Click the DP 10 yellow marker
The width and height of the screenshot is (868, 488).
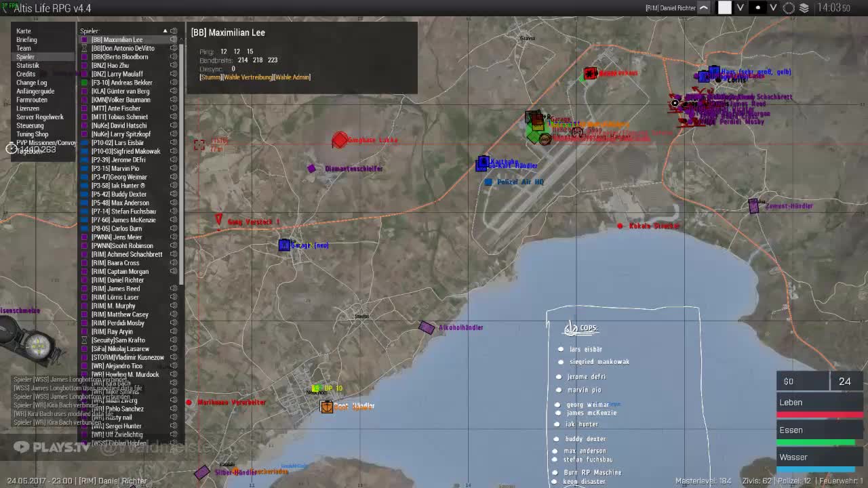[x=315, y=388]
